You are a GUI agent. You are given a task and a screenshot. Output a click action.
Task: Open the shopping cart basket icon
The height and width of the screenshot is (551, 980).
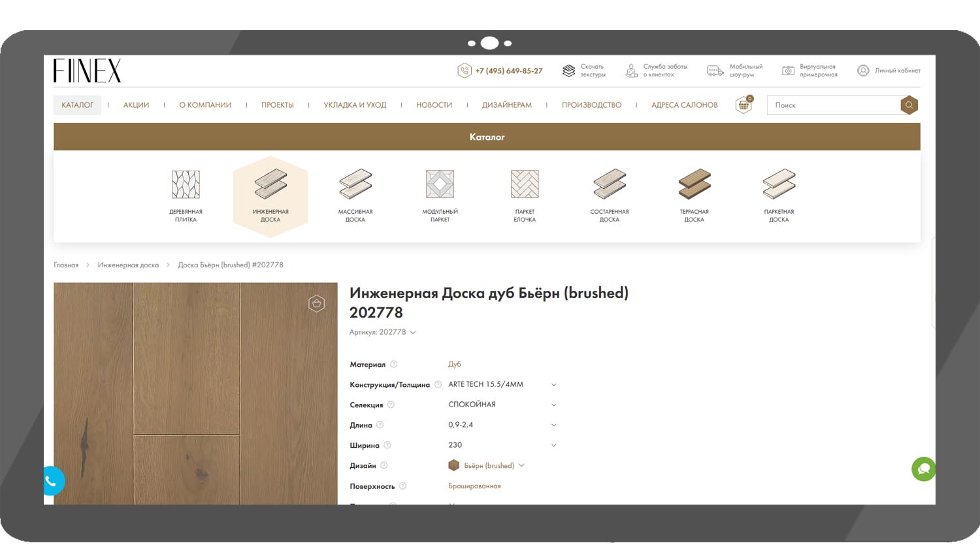click(743, 105)
